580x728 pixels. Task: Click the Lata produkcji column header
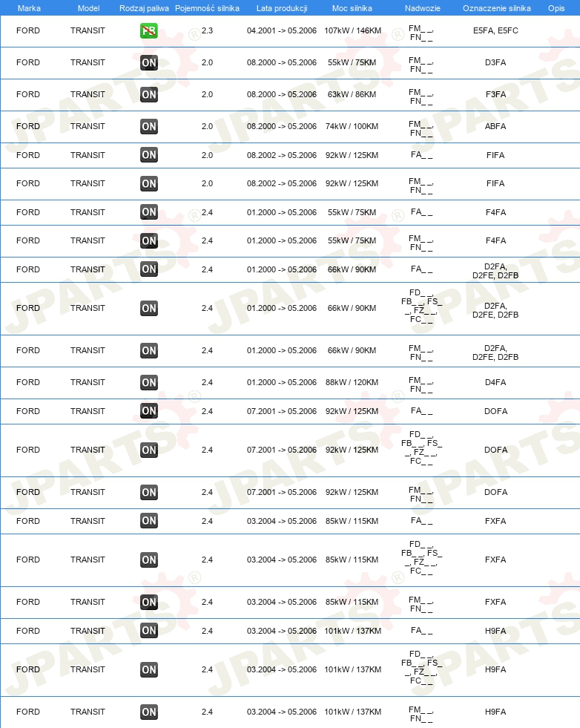(x=282, y=8)
